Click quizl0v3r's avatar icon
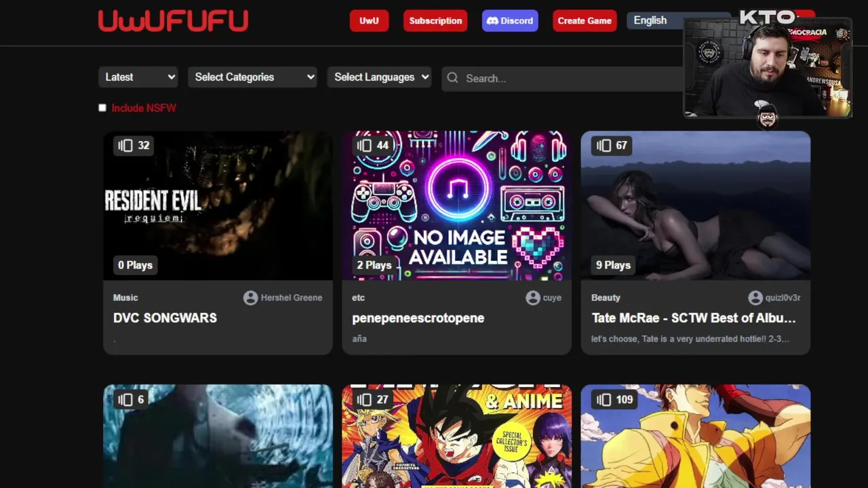Image resolution: width=868 pixels, height=488 pixels. tap(755, 298)
